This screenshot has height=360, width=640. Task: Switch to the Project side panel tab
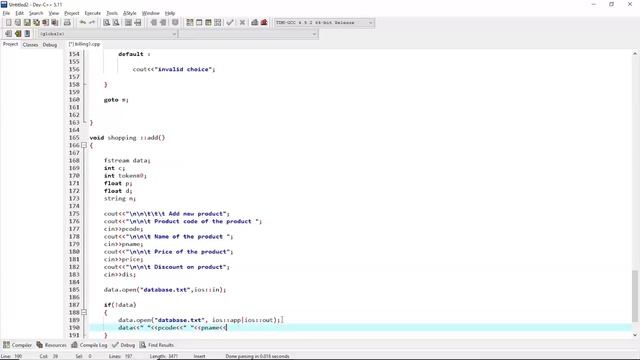[x=11, y=44]
